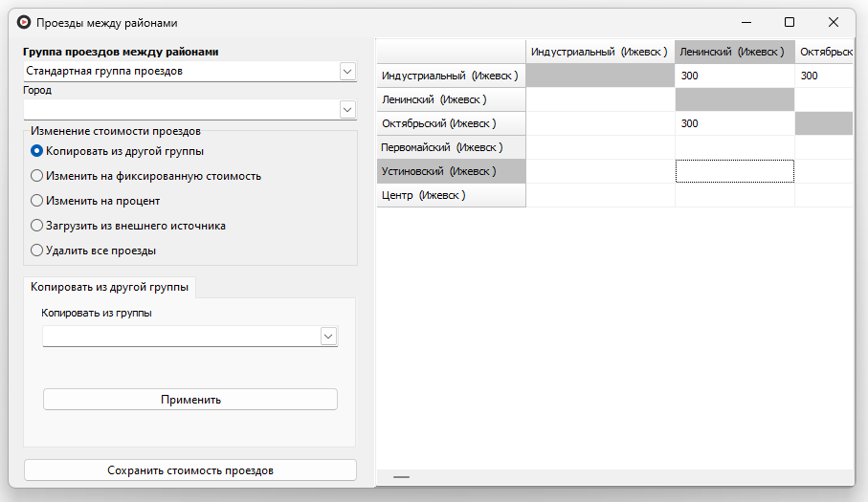Select the 'Ленинский (Ижевск)' column header

pyautogui.click(x=734, y=52)
